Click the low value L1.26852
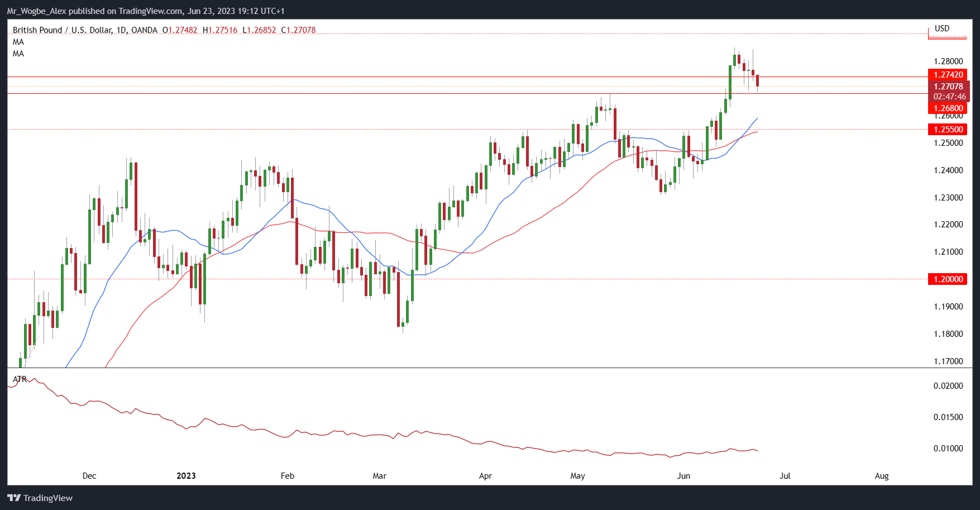The image size is (980, 510). click(259, 30)
